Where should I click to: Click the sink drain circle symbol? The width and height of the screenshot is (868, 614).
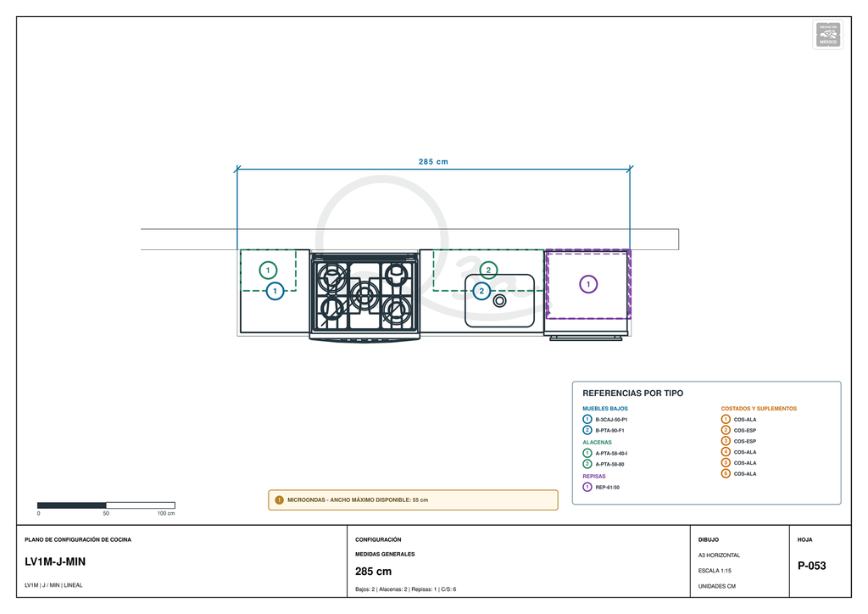click(499, 300)
